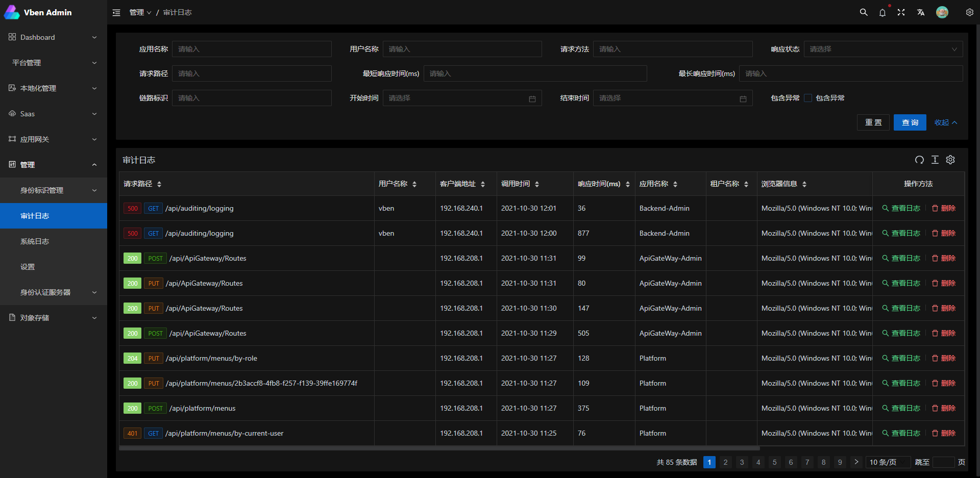Open notifications via the bell icon
Image resolution: width=980 pixels, height=478 pixels.
pos(883,12)
